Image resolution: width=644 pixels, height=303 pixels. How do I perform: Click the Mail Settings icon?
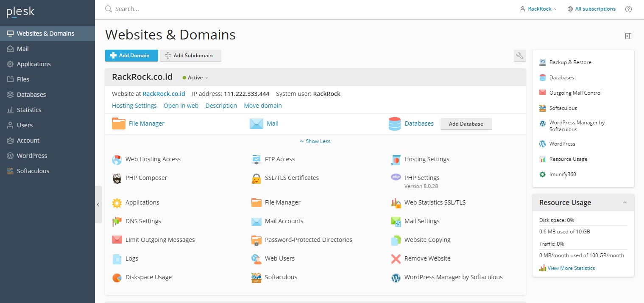pos(396,222)
